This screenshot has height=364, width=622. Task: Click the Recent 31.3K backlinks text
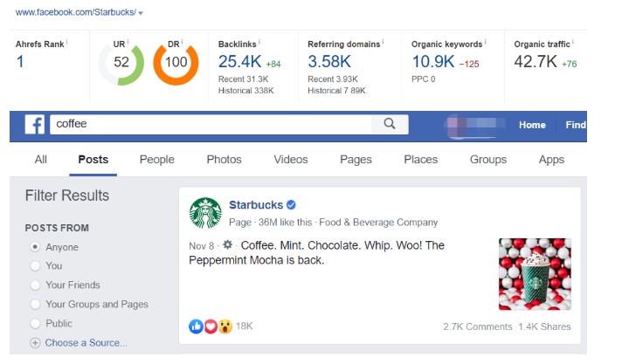[x=243, y=79]
